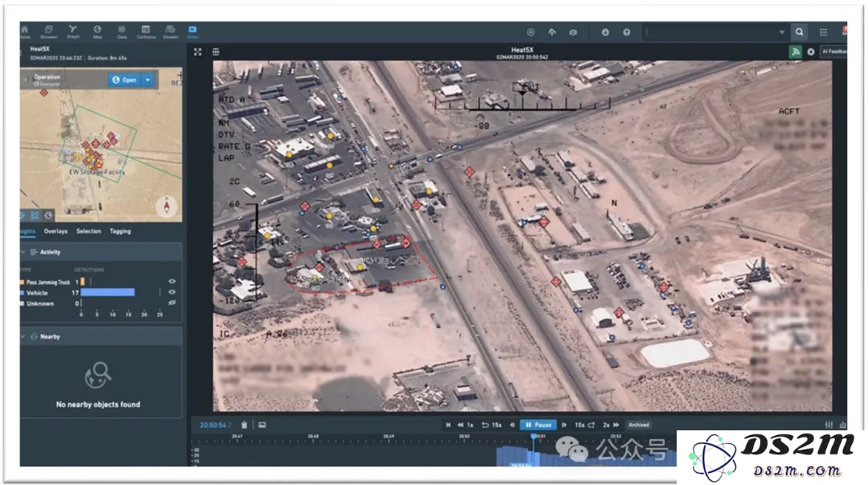Click the circled plus add icon in top bar

530,32
